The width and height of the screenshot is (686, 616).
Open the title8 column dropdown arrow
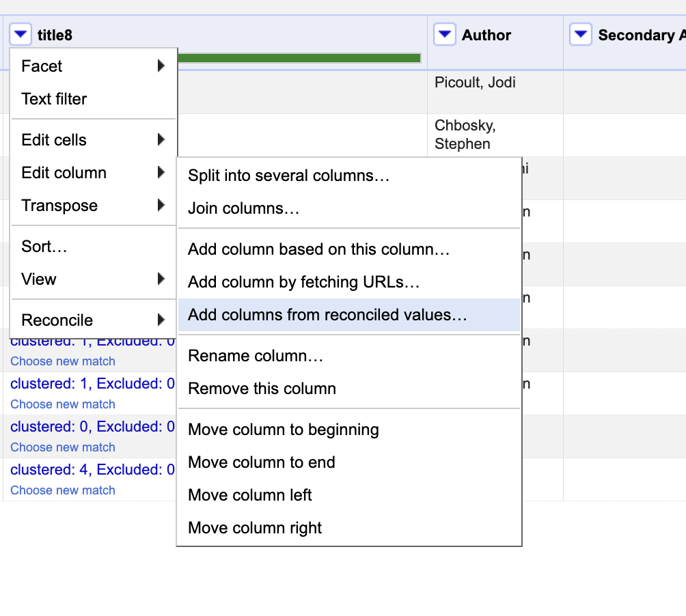pos(21,34)
